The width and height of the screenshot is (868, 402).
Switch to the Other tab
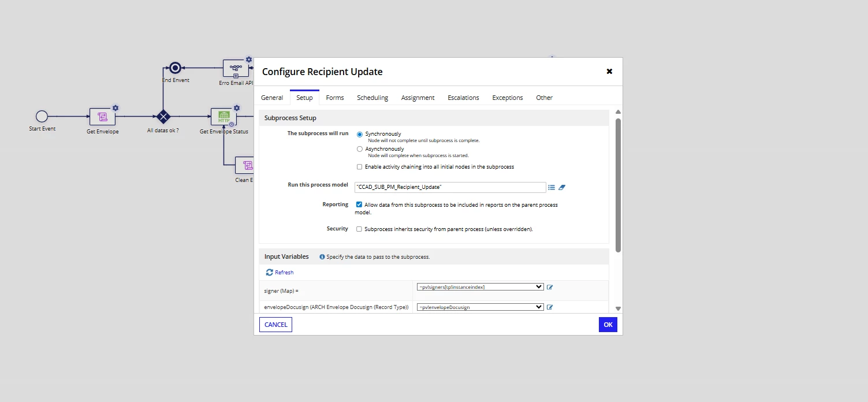click(x=544, y=98)
